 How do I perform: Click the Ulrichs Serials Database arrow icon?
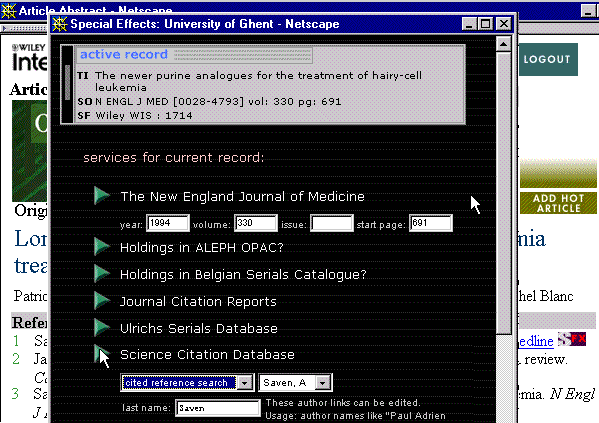[x=102, y=327]
